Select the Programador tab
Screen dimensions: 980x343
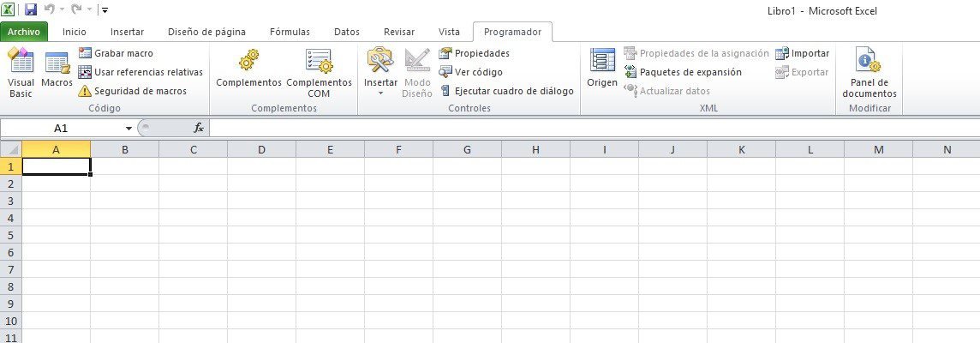(x=512, y=32)
